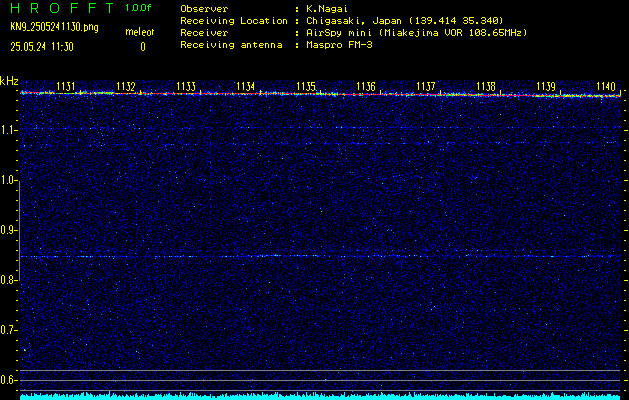Click the 1132 time marker

coord(126,86)
